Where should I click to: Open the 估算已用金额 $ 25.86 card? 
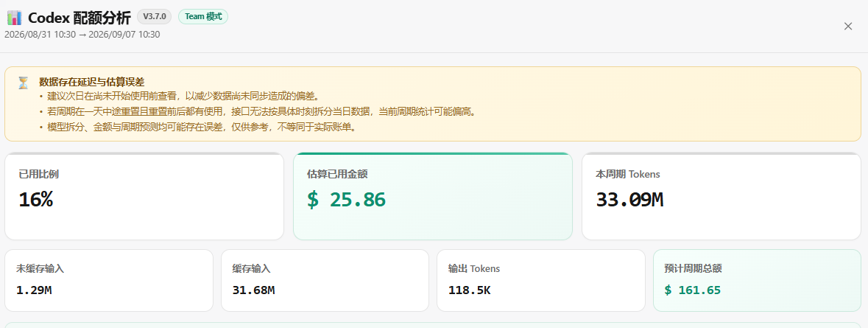point(432,196)
